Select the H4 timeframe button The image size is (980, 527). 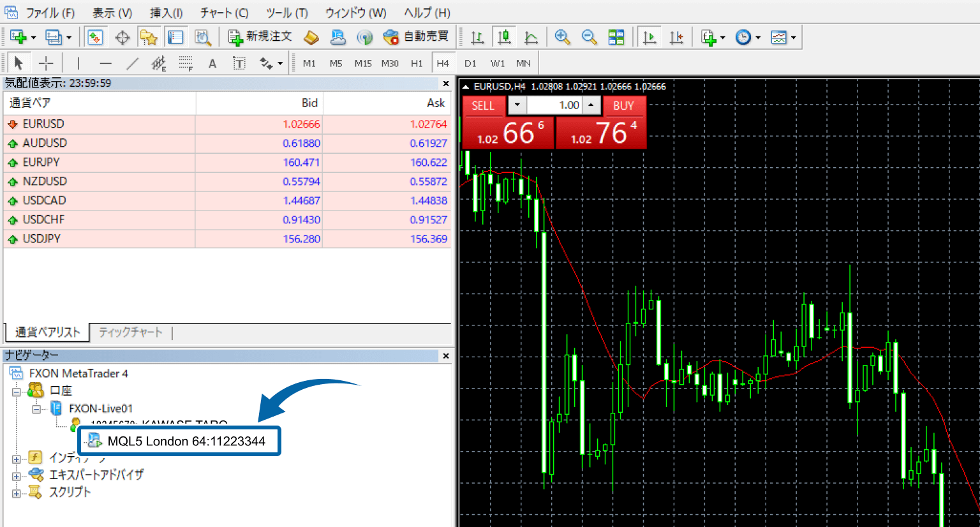click(443, 63)
